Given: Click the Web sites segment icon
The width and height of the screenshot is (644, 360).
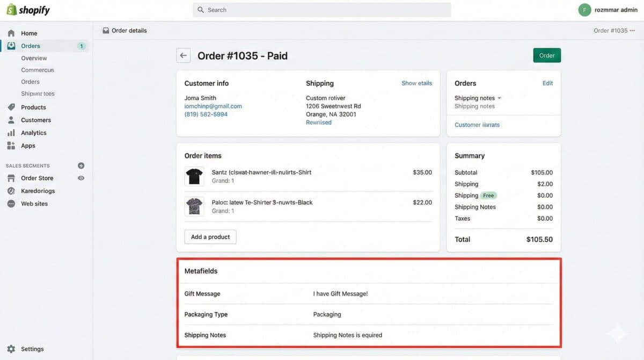Looking at the screenshot, I should pos(11,204).
